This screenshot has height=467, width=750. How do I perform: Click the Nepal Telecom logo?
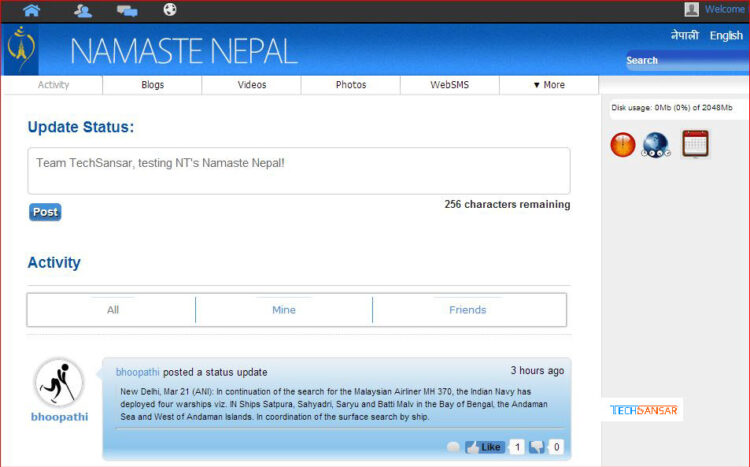[x=20, y=49]
